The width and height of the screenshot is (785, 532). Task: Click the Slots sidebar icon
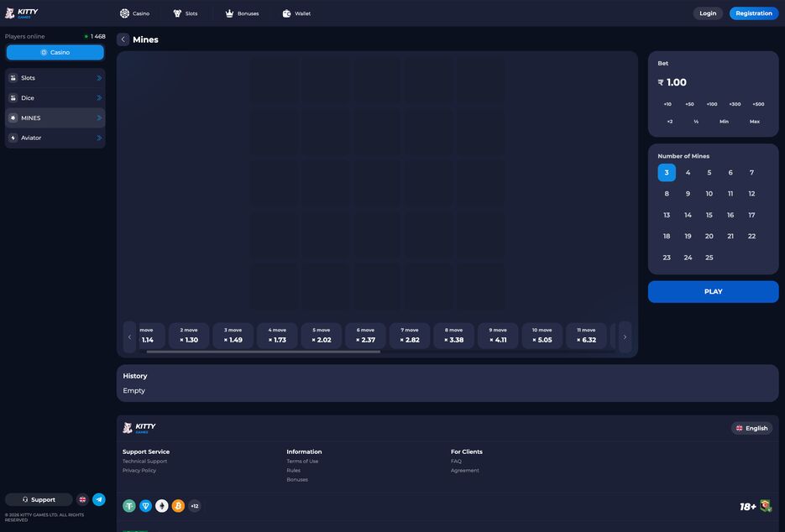coord(13,78)
